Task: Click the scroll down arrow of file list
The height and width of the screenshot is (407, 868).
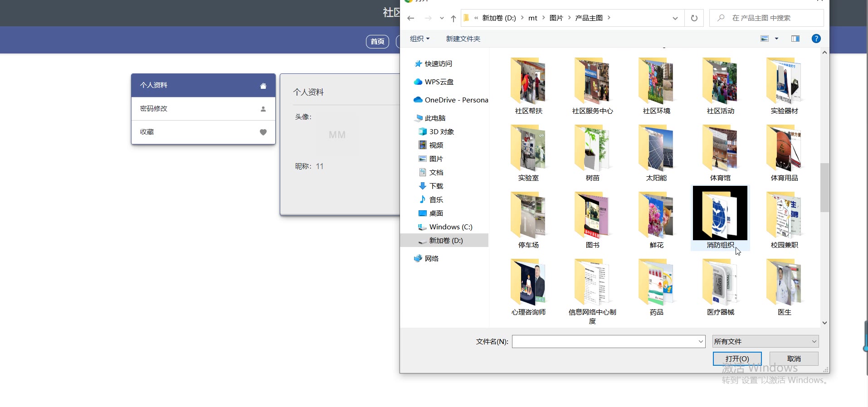Action: click(824, 323)
